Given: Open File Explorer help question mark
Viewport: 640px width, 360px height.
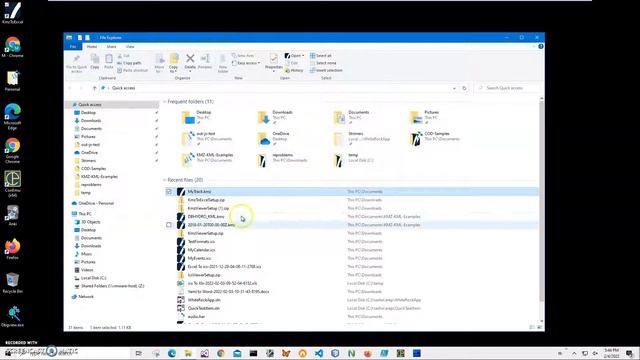Looking at the screenshot, I should pyautogui.click(x=540, y=47).
